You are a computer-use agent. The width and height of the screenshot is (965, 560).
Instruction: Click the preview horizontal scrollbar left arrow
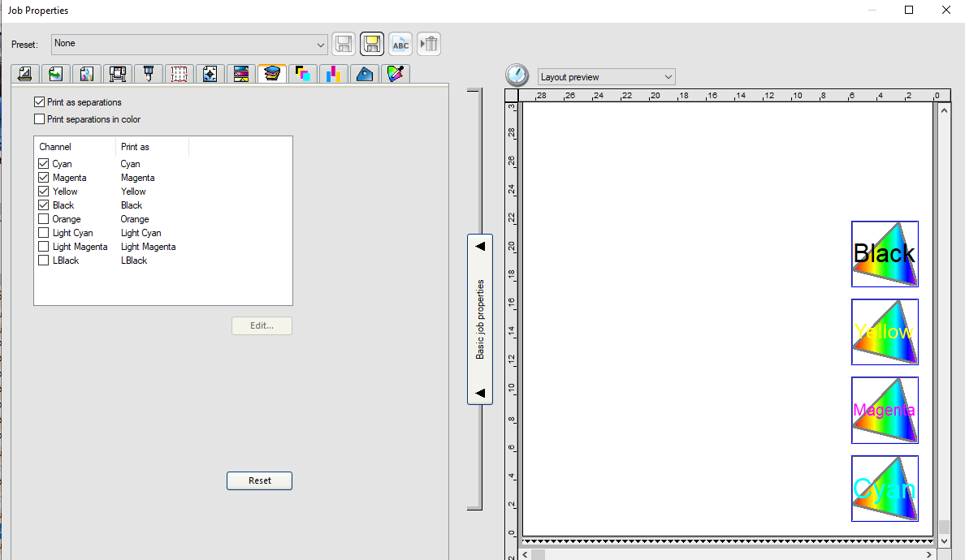click(x=525, y=554)
